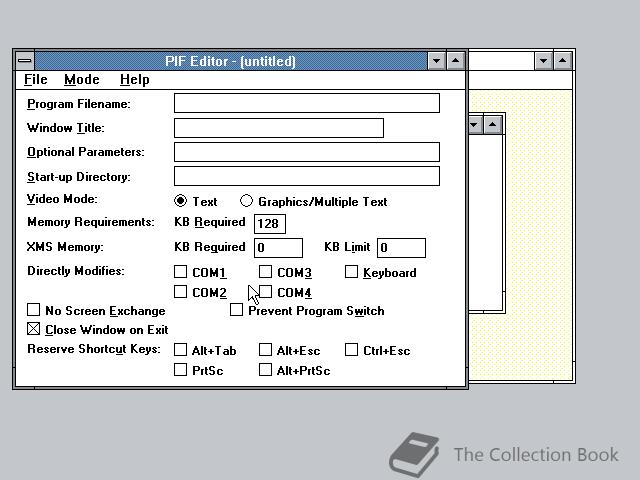Check No Screen Exchange

click(x=33, y=310)
